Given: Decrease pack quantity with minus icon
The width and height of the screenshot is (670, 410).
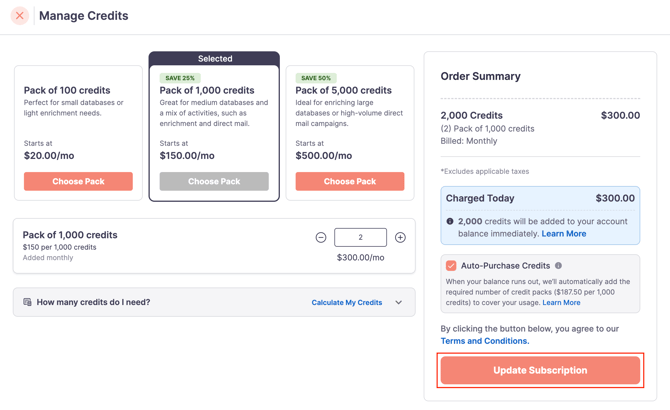Looking at the screenshot, I should click(x=321, y=237).
